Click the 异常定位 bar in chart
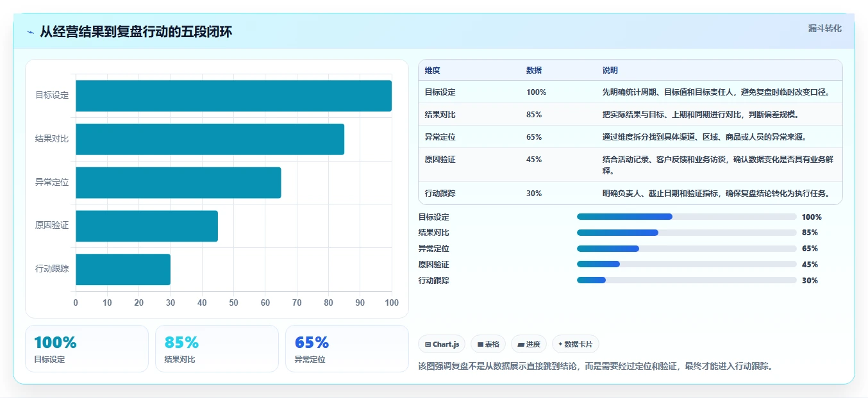Screen dimensions: 868x398 [x=178, y=183]
